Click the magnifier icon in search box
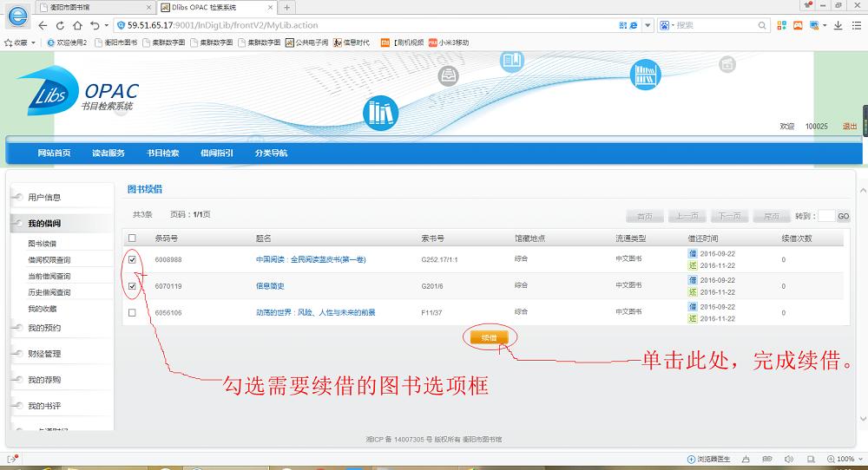868x470 pixels. [x=762, y=25]
